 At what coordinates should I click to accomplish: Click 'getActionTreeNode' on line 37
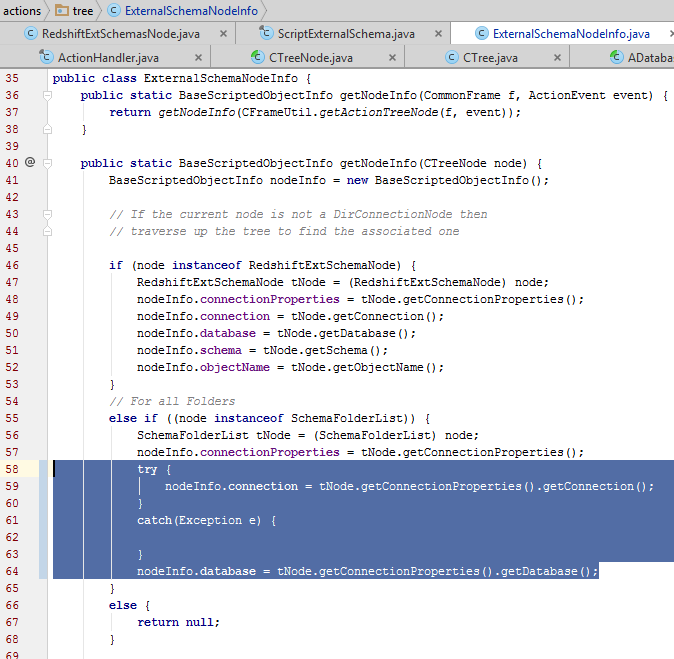pos(378,113)
